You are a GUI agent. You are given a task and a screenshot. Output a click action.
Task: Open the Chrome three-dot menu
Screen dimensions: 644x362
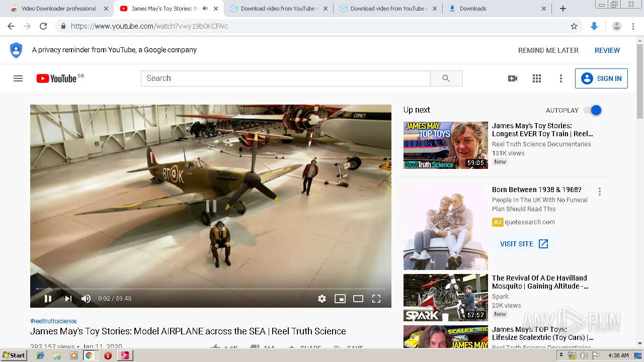633,26
